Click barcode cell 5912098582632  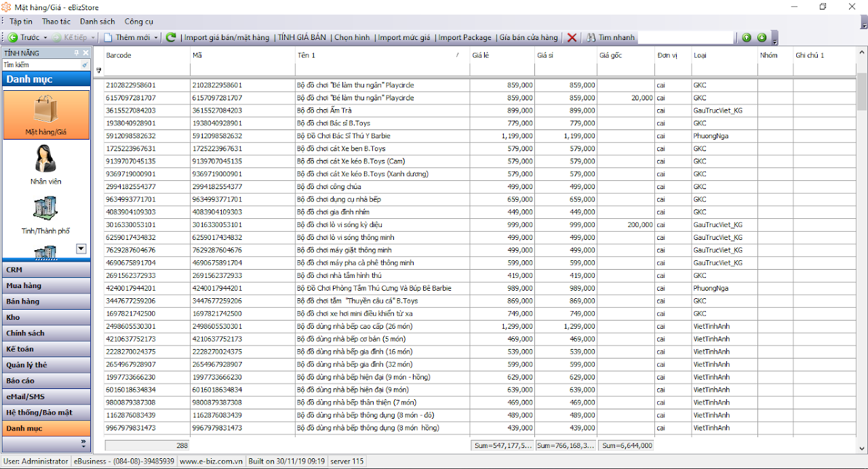click(x=147, y=136)
